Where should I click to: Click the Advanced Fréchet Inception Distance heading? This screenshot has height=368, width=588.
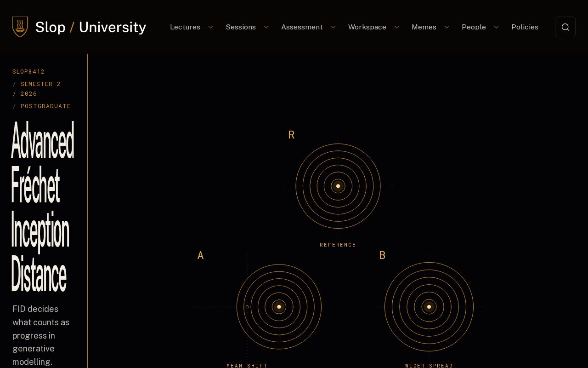[x=42, y=207]
